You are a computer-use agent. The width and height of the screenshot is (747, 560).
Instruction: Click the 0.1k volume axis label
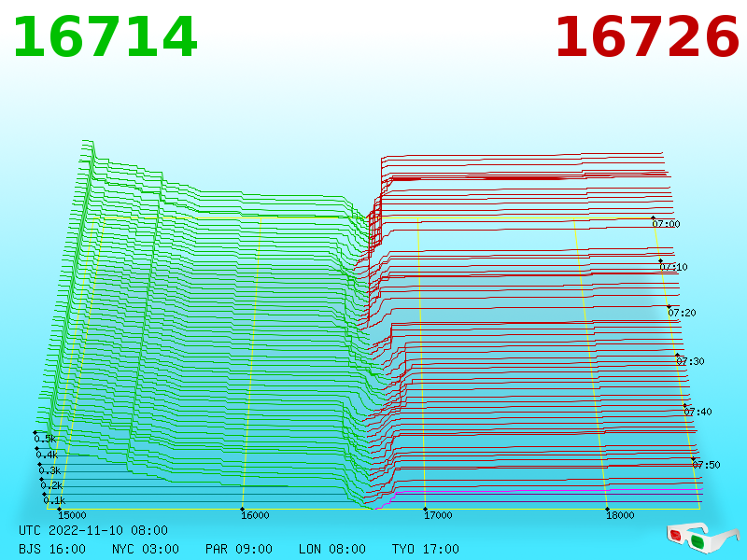54,501
